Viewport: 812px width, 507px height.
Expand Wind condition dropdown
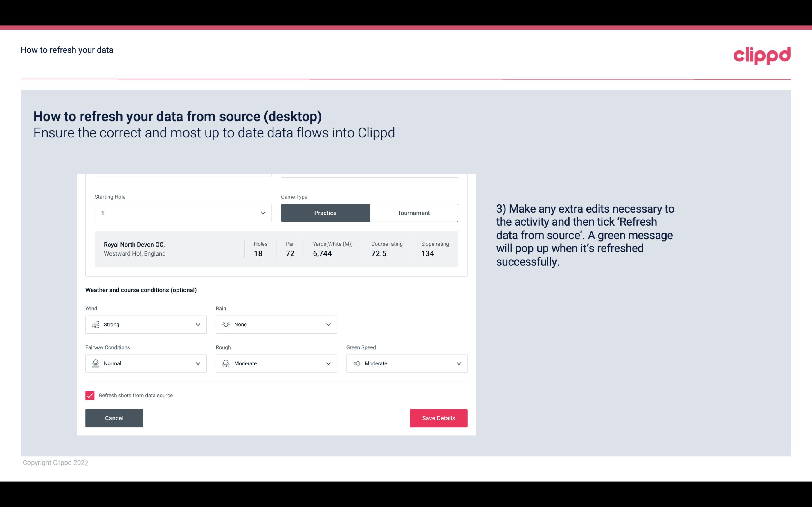pyautogui.click(x=198, y=324)
